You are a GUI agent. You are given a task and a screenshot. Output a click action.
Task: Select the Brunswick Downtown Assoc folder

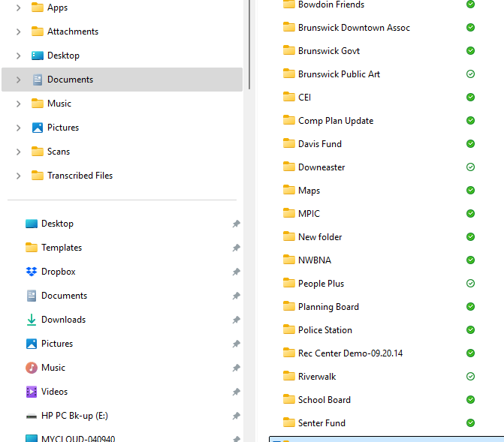pyautogui.click(x=354, y=28)
